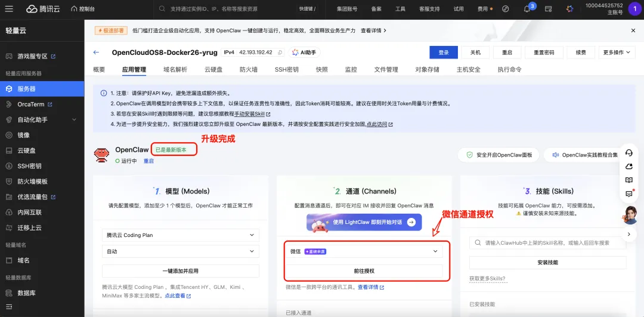Open the 工具 menu
Viewport: 644px width, 317px height.
click(x=401, y=8)
